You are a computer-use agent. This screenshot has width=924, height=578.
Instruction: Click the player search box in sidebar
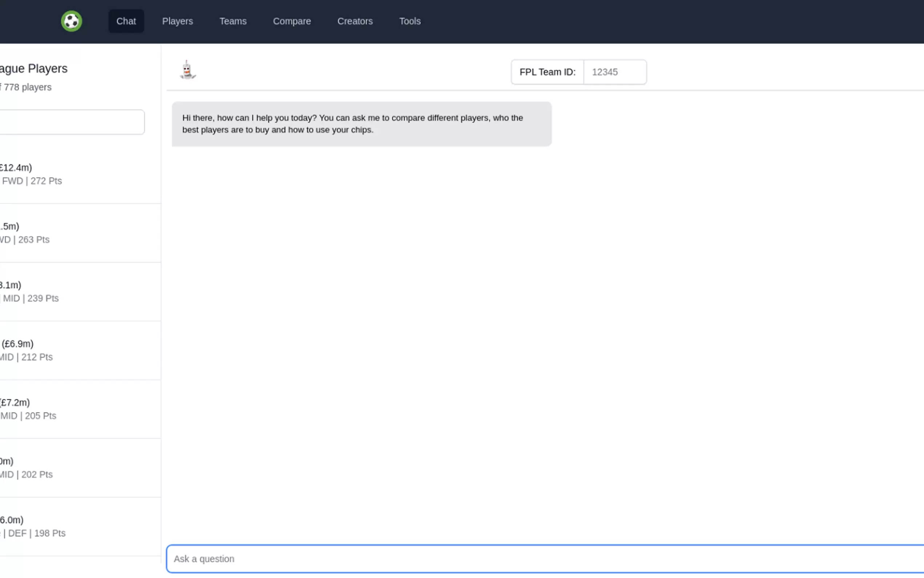point(71,122)
